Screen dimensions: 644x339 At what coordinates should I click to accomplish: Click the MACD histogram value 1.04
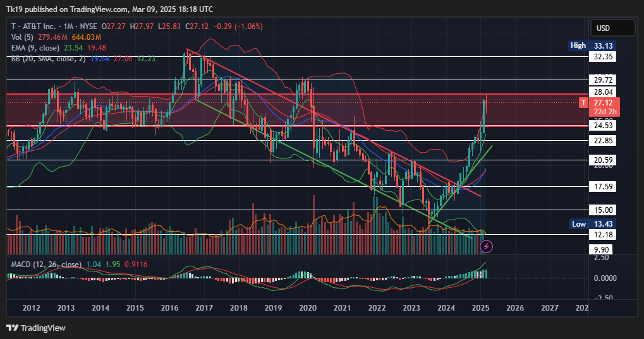[x=94, y=265]
